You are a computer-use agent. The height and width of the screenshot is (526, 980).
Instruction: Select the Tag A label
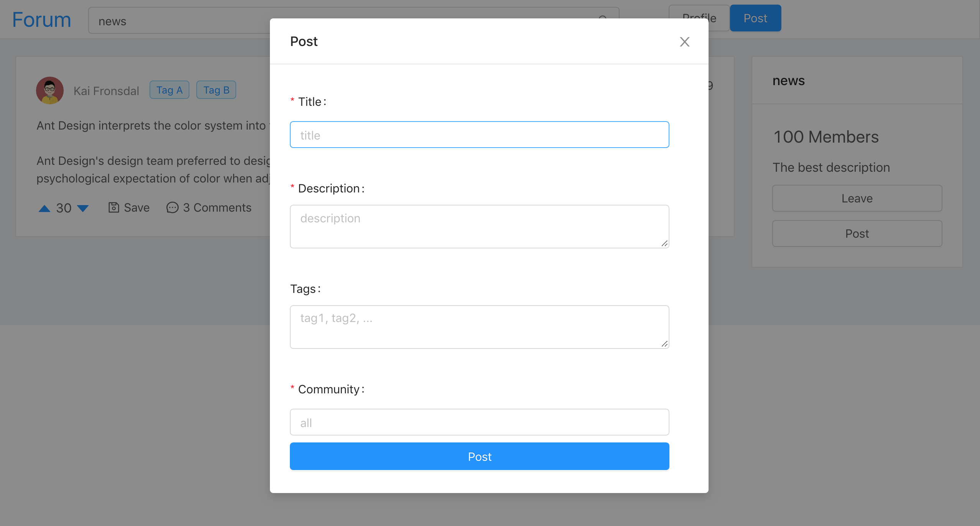[x=169, y=90]
